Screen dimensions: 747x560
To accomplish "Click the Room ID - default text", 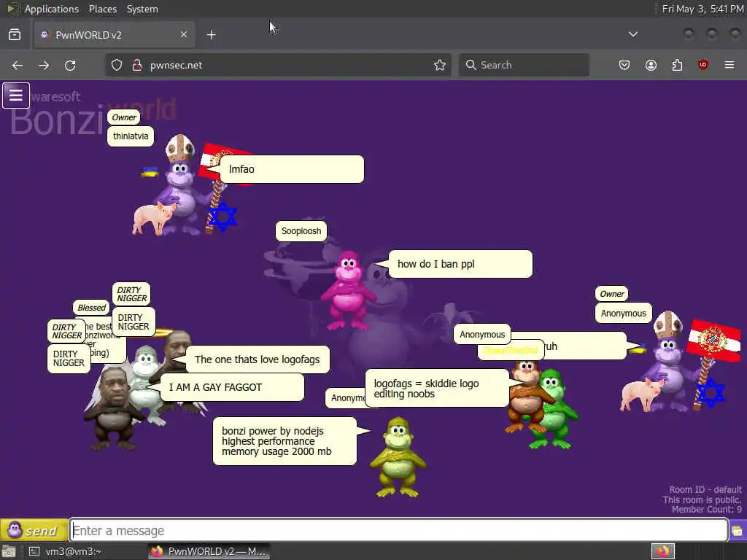I will point(705,489).
